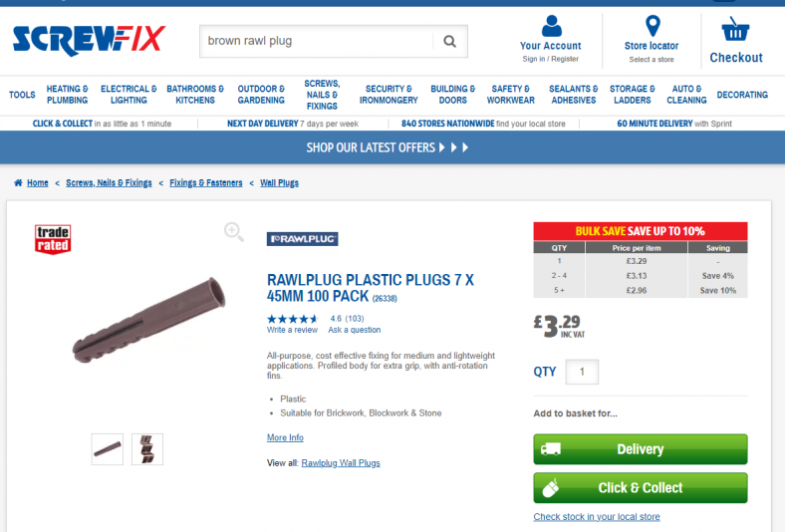The image size is (785, 532).
Task: Click the QTY quantity field
Action: [x=582, y=372]
